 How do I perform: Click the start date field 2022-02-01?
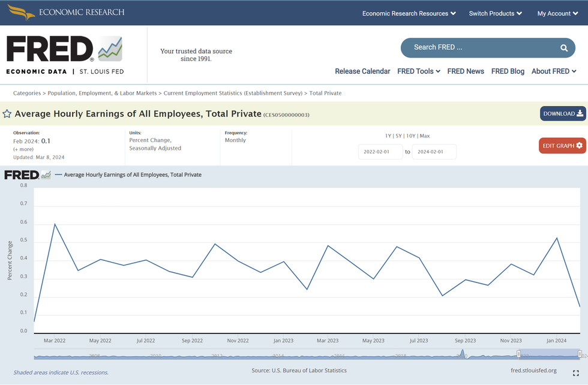[380, 152]
